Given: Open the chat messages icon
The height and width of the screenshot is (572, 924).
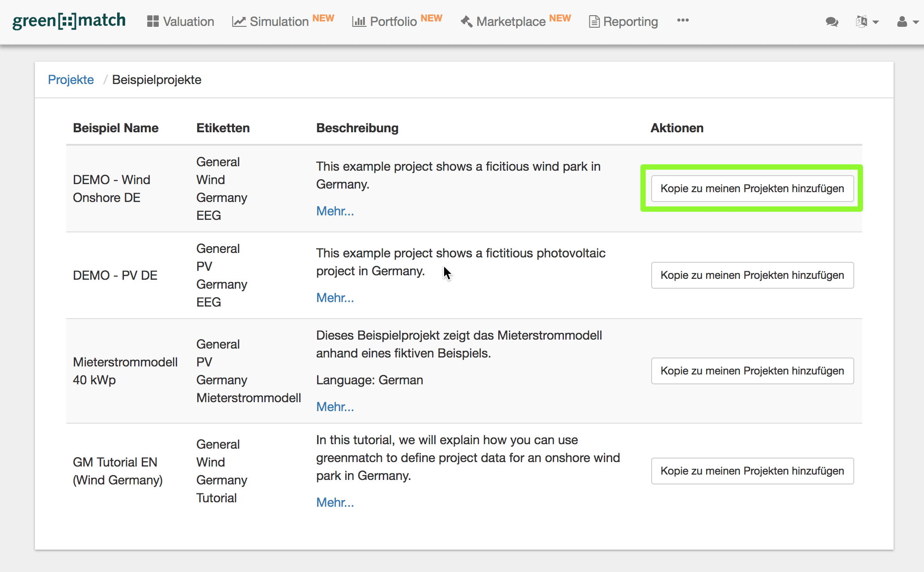Looking at the screenshot, I should pyautogui.click(x=831, y=21).
